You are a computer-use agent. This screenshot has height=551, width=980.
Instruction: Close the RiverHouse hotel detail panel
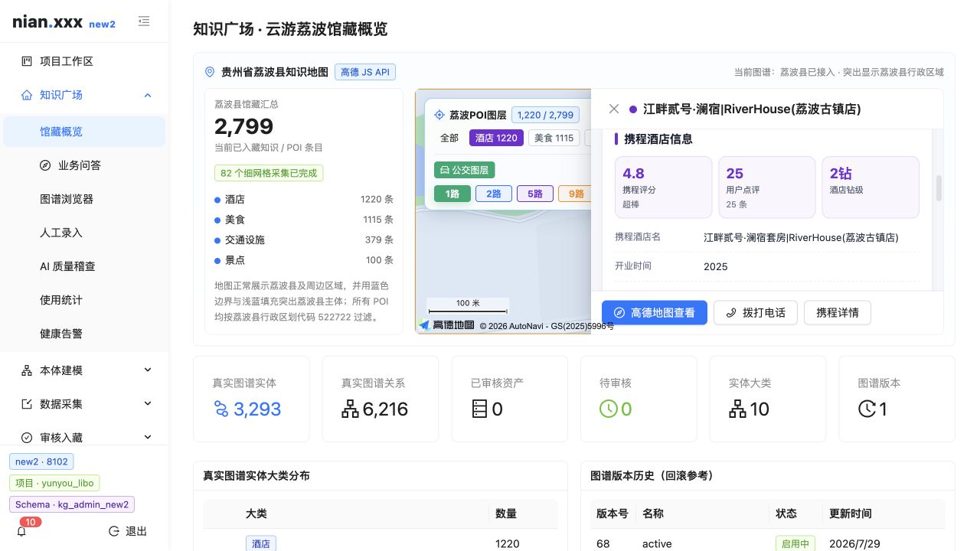(x=614, y=109)
